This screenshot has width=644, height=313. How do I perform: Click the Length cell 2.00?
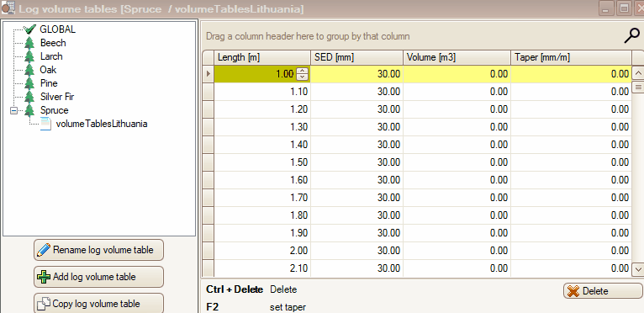(262, 251)
